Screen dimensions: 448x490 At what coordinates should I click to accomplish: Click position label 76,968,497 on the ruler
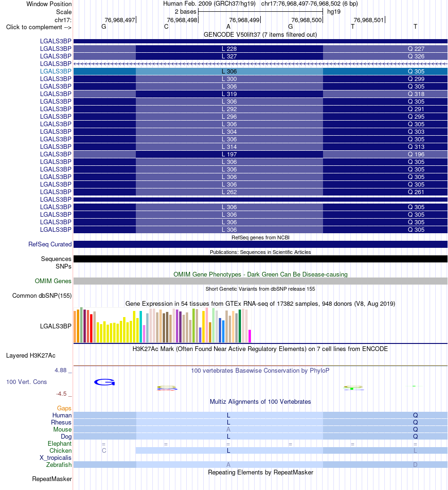click(120, 20)
